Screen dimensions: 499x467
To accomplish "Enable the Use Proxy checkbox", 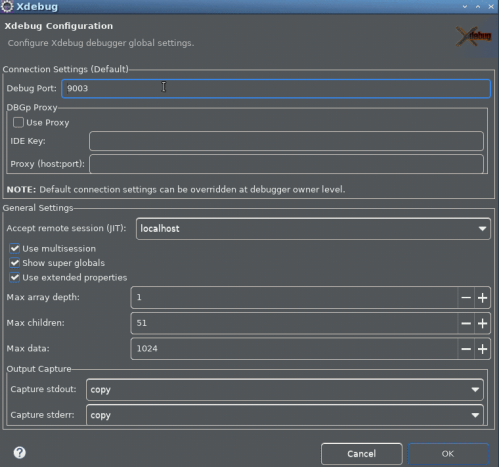I will pyautogui.click(x=18, y=123).
